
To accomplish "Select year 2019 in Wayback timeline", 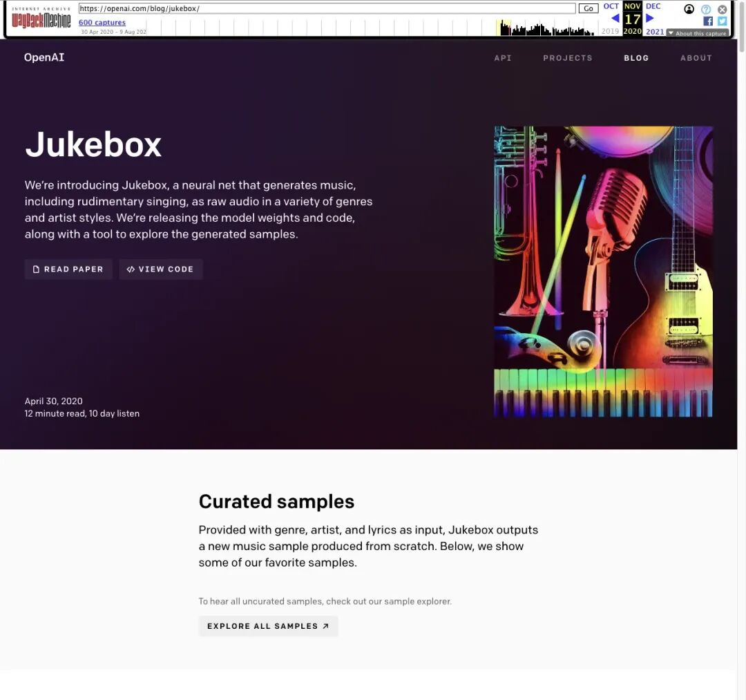I will 610,31.
